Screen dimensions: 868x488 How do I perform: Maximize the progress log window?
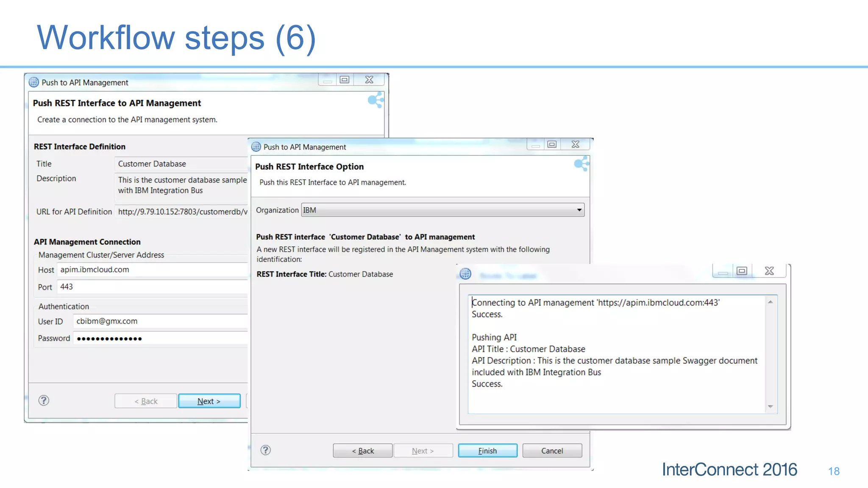(742, 271)
